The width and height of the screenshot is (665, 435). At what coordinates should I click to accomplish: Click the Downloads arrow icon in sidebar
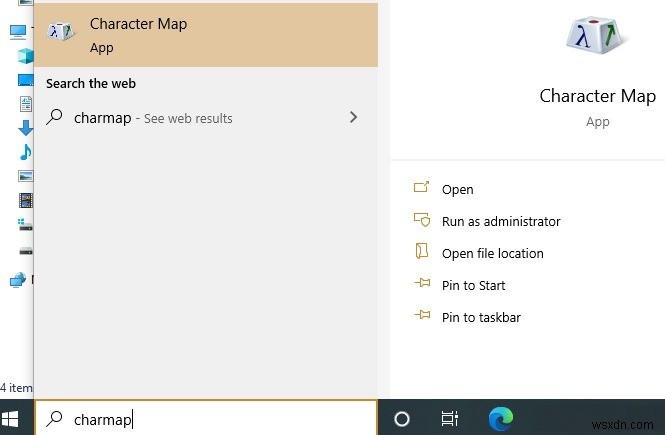24,127
